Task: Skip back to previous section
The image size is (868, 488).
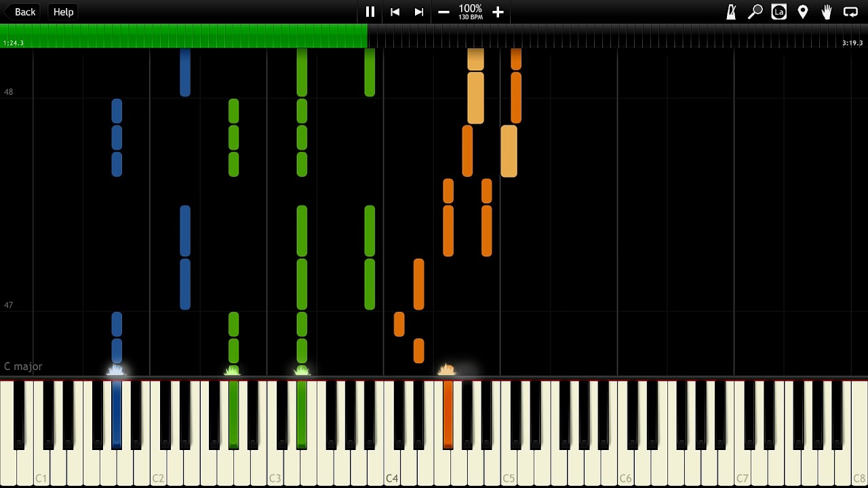Action: click(x=395, y=12)
